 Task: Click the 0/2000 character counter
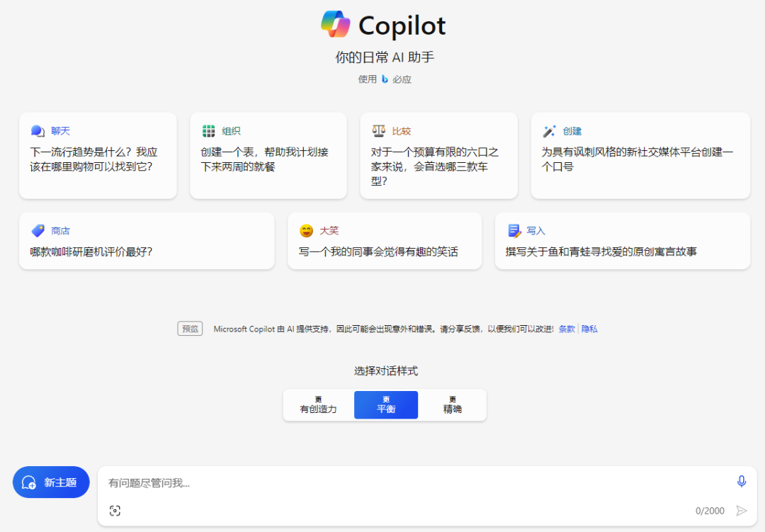click(x=710, y=511)
